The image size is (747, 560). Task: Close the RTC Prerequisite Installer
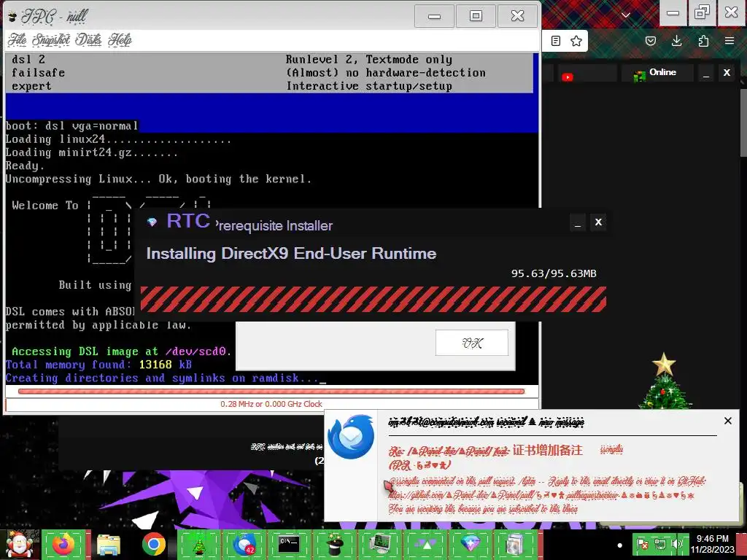pyautogui.click(x=598, y=222)
